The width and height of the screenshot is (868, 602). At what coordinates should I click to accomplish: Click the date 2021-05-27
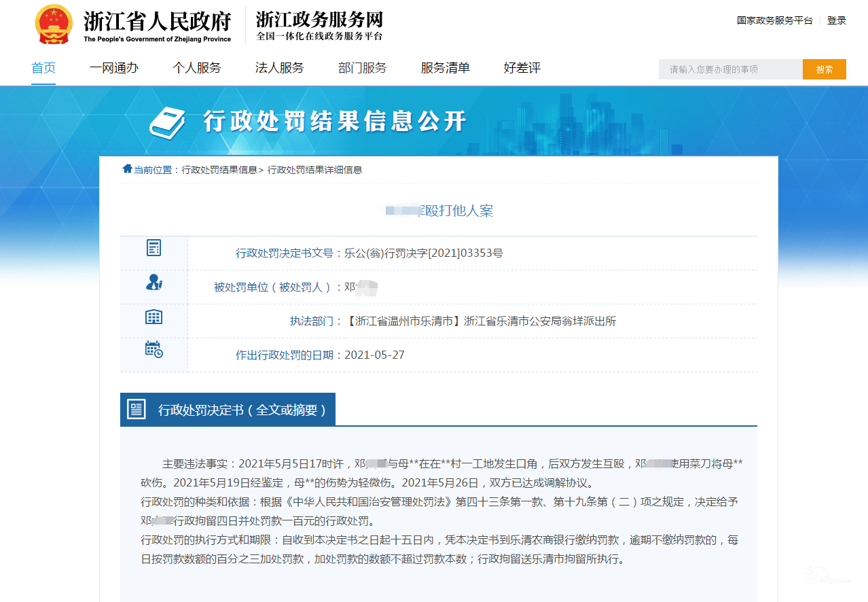pos(374,355)
